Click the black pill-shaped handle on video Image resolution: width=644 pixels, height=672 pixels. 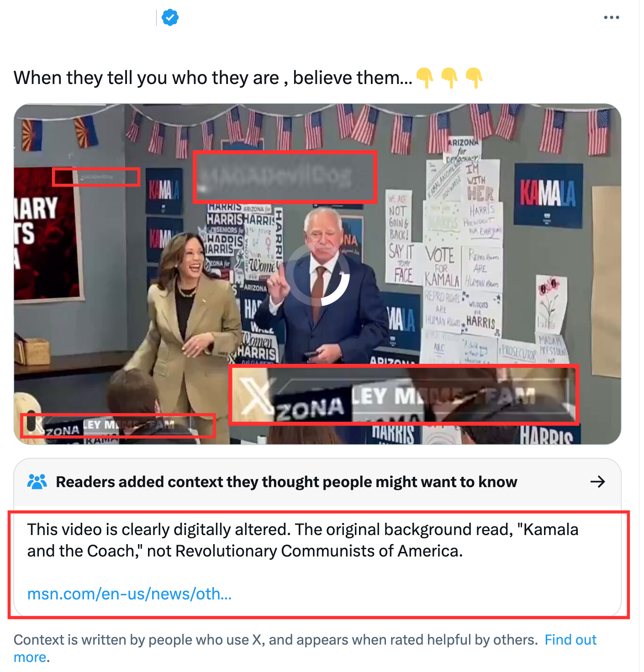(31, 421)
